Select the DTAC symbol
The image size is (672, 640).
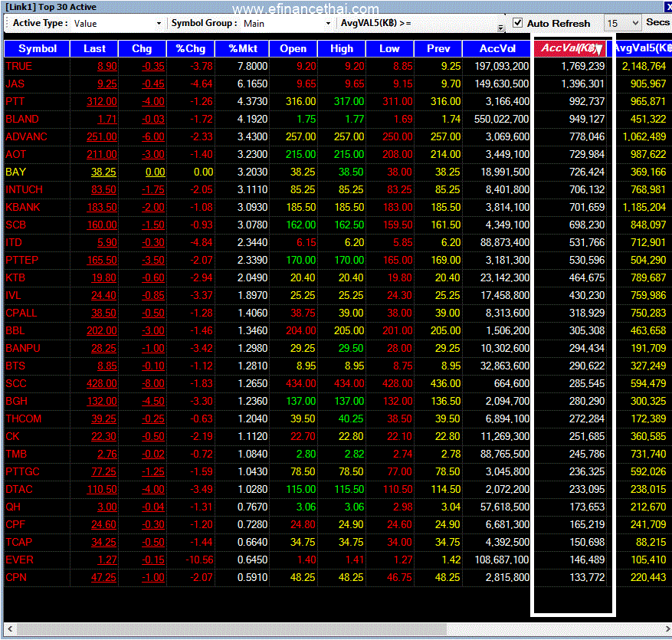[x=19, y=489]
